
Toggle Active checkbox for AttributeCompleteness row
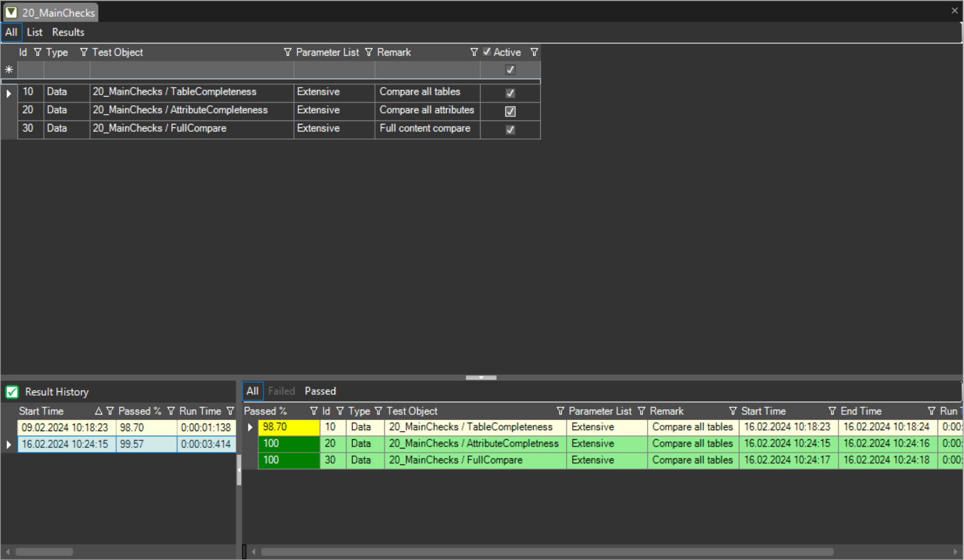(510, 112)
